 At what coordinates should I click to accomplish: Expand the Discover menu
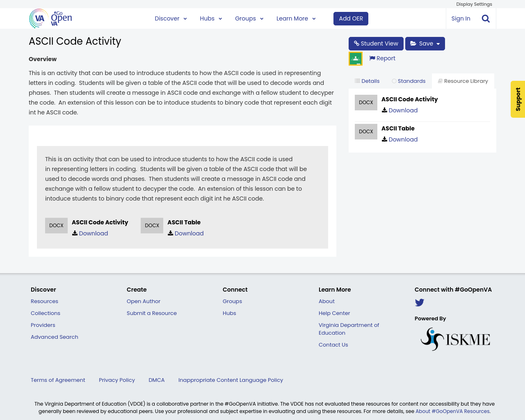tap(170, 18)
